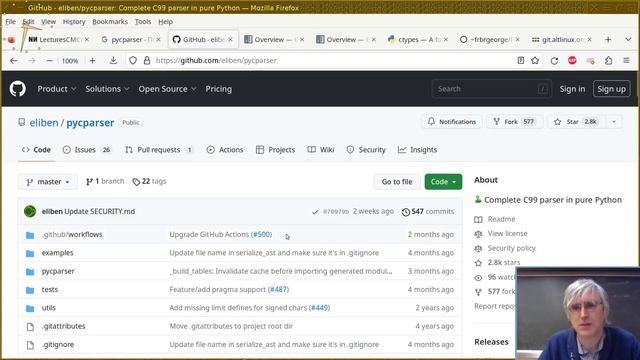Open the 1 branch link
The height and width of the screenshot is (360, 640).
point(105,181)
